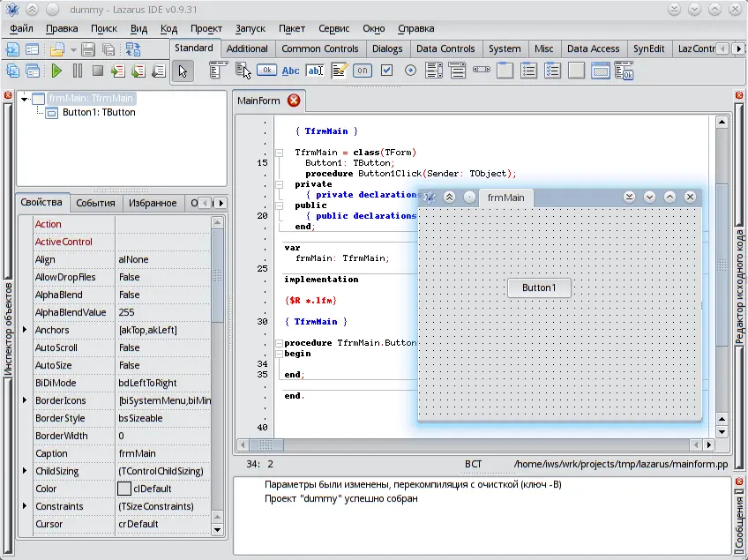Close the MainForm editor tab

tap(294, 101)
